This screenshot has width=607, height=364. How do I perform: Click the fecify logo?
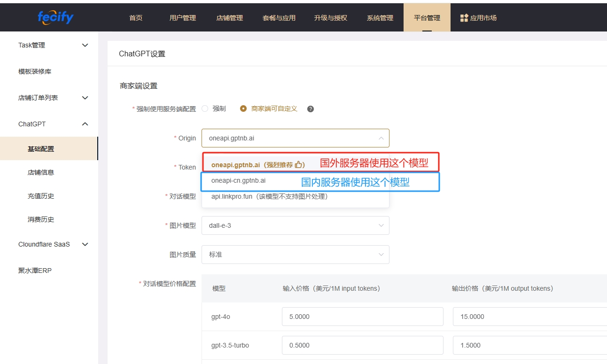(x=55, y=18)
